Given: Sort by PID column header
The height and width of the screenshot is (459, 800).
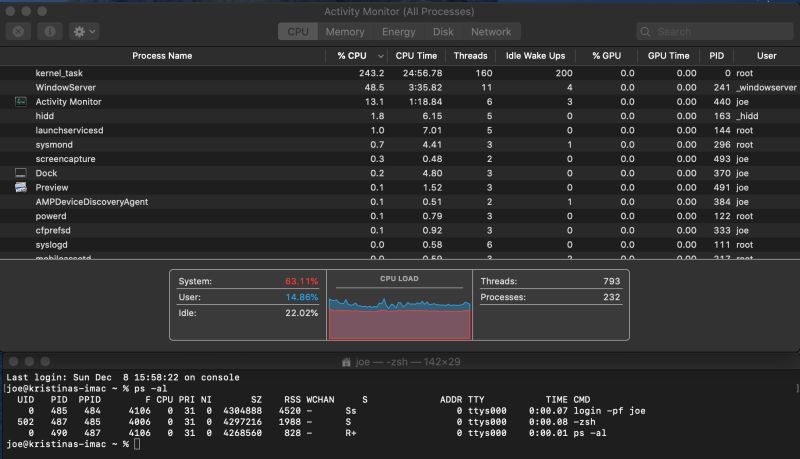Looking at the screenshot, I should pyautogui.click(x=716, y=56).
